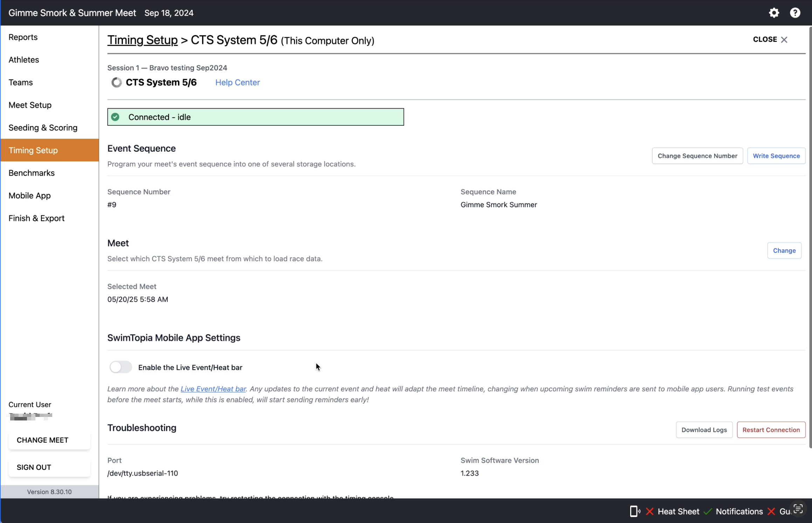
Task: Click the CTS System 5/6 spinner icon
Action: click(x=116, y=82)
